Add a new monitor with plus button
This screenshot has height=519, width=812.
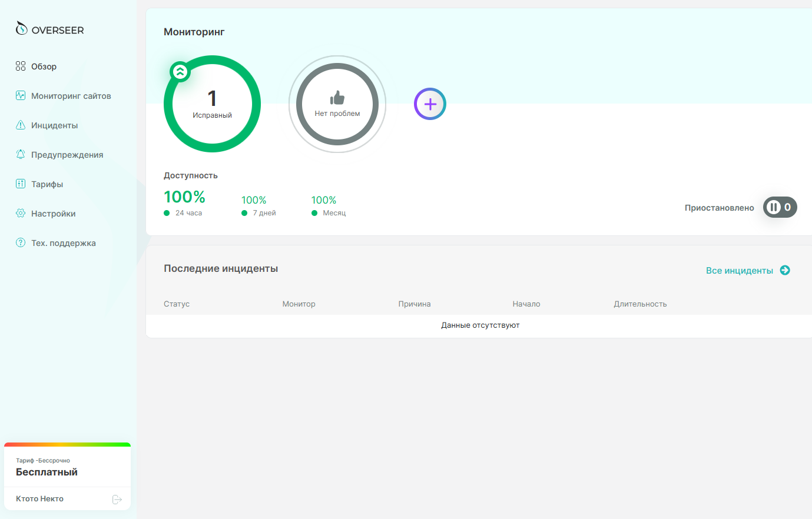point(430,104)
